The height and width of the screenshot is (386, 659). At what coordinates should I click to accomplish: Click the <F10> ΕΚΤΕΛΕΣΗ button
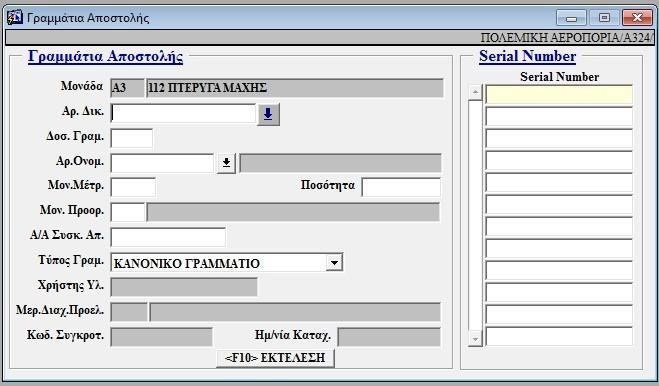click(x=275, y=358)
